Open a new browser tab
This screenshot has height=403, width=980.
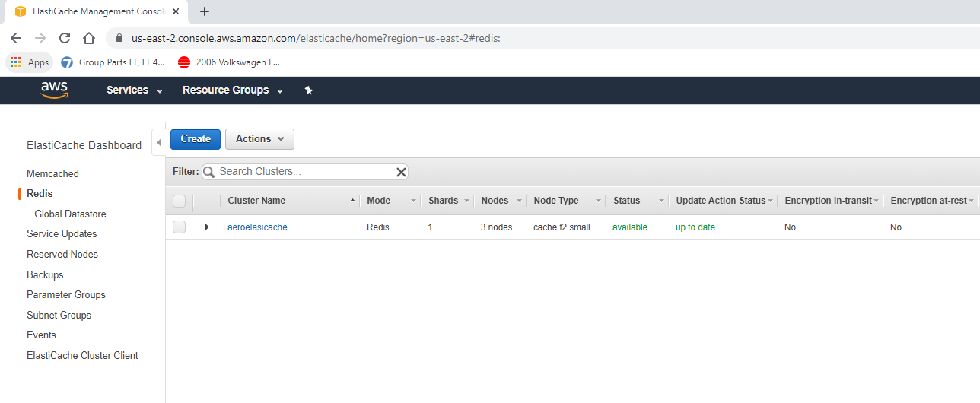click(x=204, y=11)
